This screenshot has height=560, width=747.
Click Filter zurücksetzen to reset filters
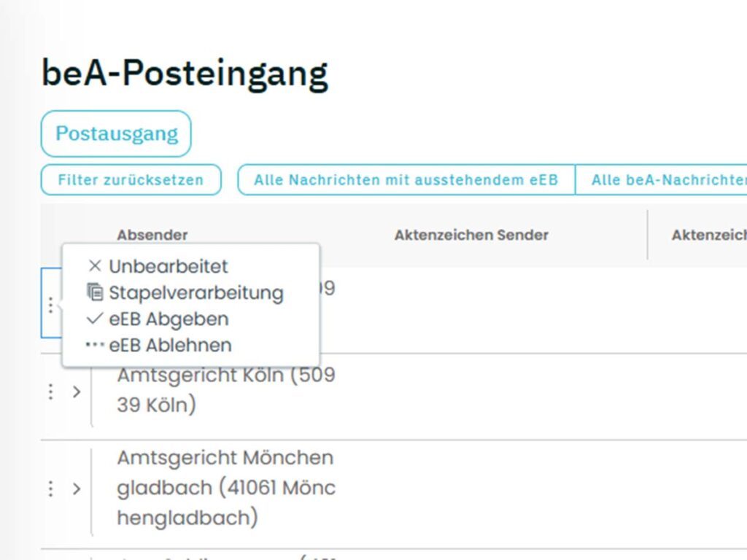click(130, 180)
